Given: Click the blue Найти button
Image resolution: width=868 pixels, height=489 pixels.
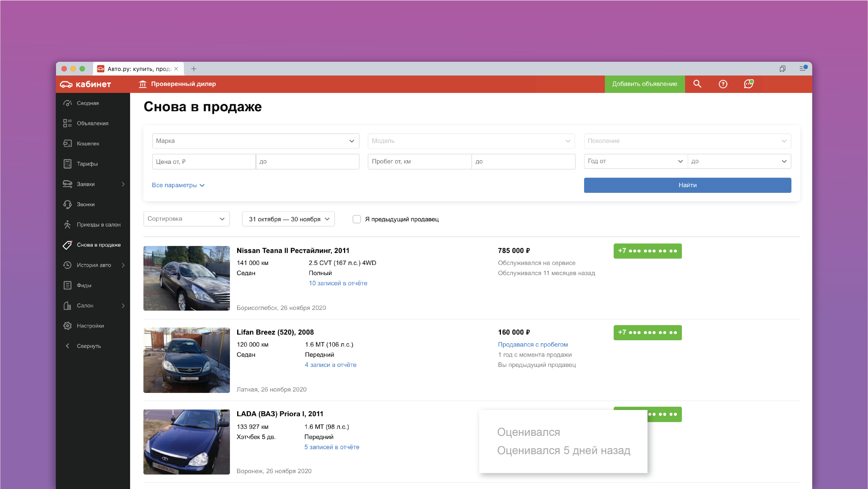Looking at the screenshot, I should point(687,185).
